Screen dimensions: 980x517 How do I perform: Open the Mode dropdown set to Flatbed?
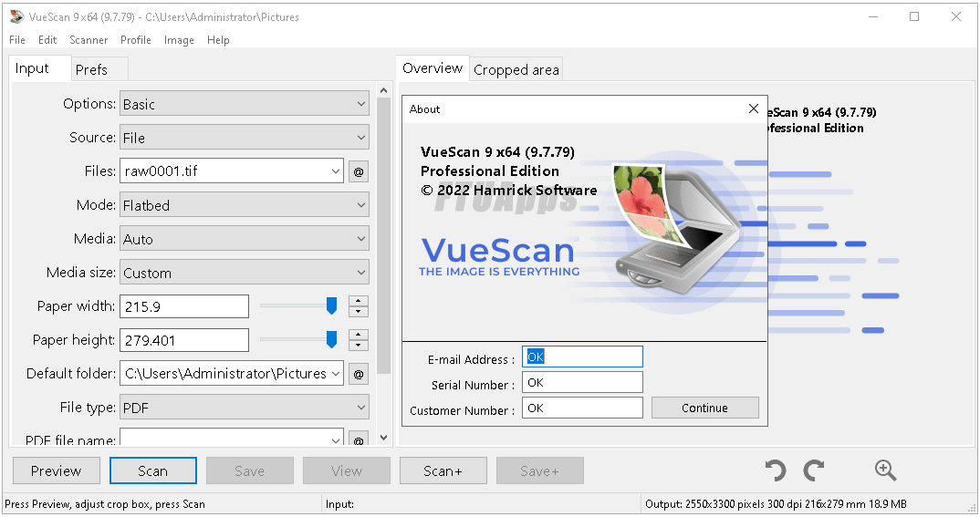point(245,205)
